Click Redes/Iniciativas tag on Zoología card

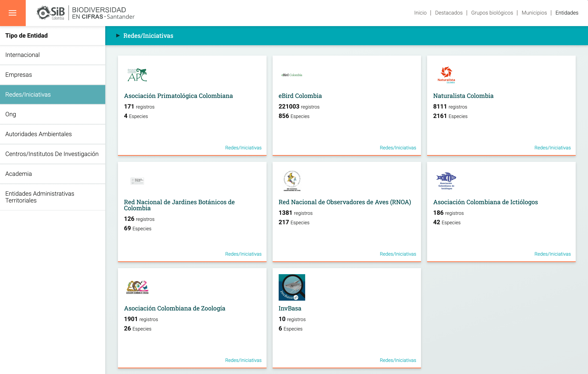pyautogui.click(x=243, y=360)
